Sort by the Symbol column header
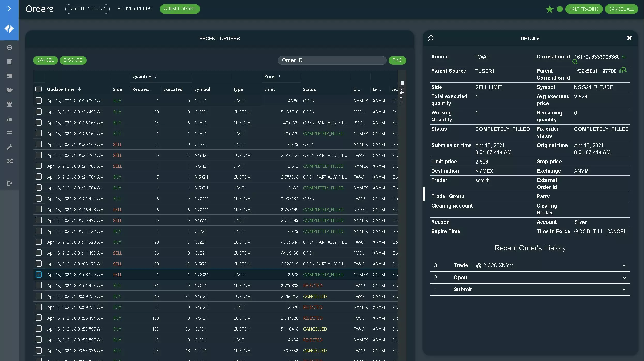Image resolution: width=644 pixels, height=361 pixels. tap(202, 89)
